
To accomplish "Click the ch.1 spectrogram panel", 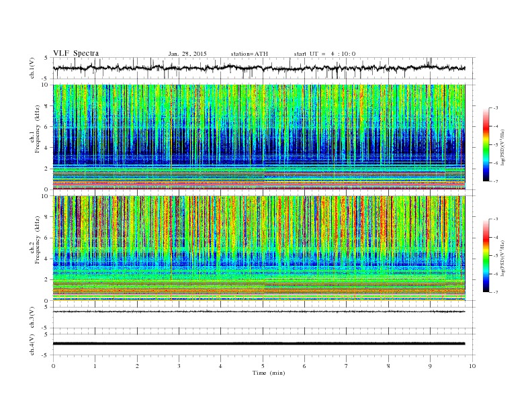I will 259,137.
